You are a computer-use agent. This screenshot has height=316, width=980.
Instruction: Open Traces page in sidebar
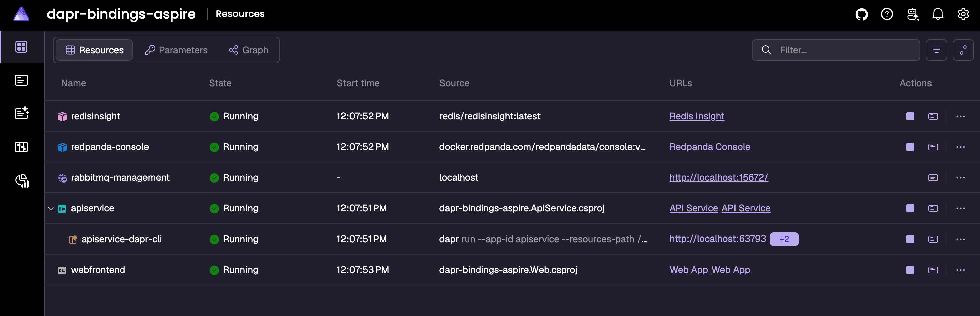coord(21,147)
